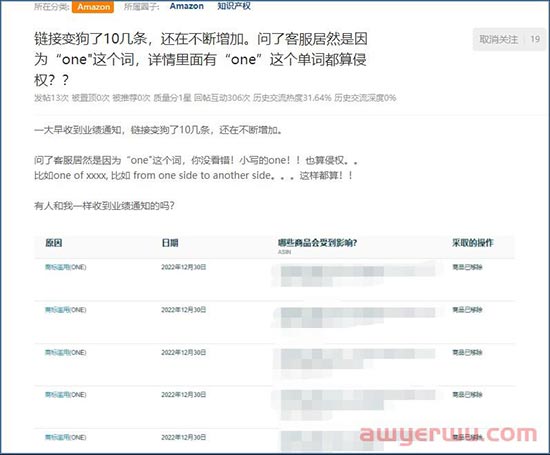Sort by the 日期 column header

170,243
